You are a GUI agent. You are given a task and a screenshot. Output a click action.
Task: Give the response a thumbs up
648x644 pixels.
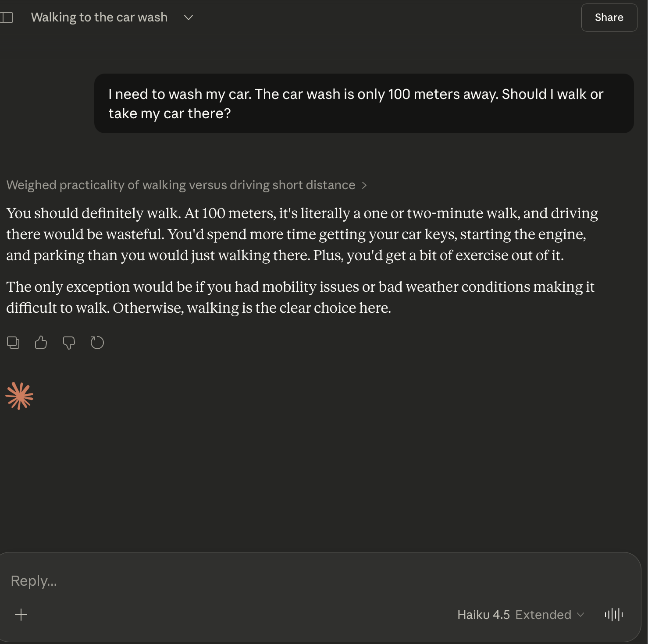pos(41,343)
